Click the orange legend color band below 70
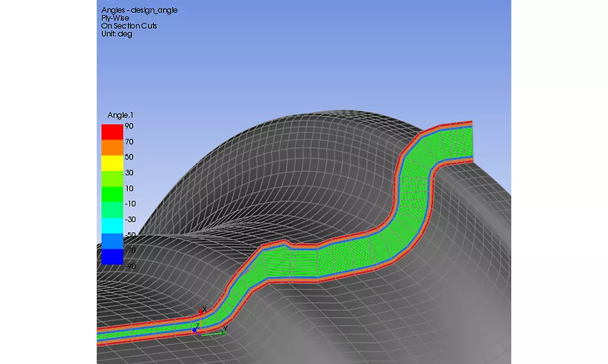The image size is (608, 364). (x=112, y=147)
